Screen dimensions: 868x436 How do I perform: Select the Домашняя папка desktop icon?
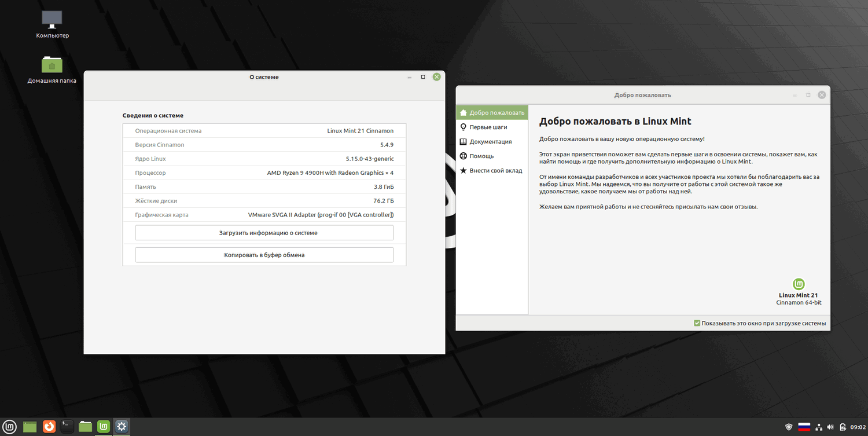pos(52,69)
